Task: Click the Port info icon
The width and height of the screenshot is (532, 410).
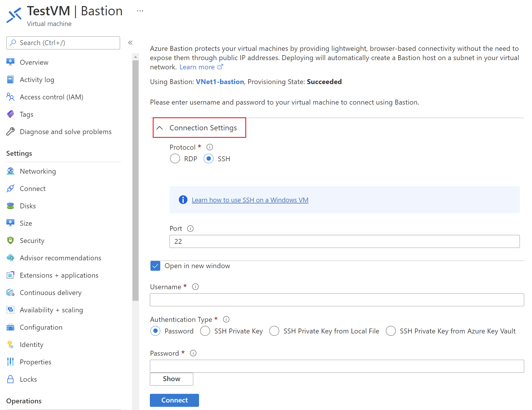Action: 190,229
